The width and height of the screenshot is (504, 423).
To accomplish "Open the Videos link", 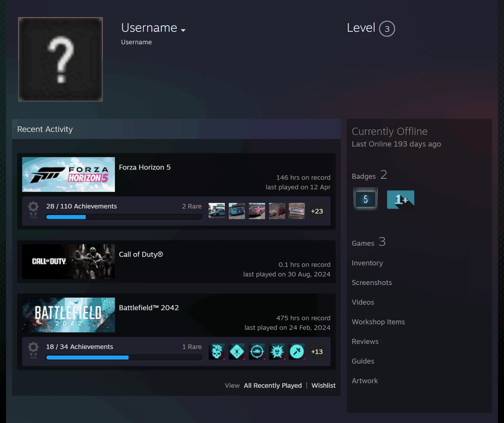I will (363, 302).
